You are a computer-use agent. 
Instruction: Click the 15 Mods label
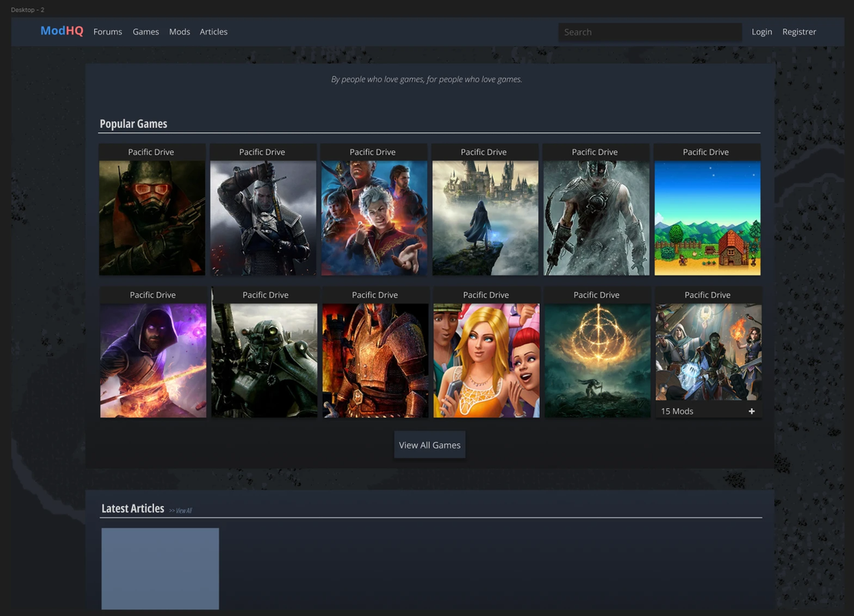click(x=677, y=411)
